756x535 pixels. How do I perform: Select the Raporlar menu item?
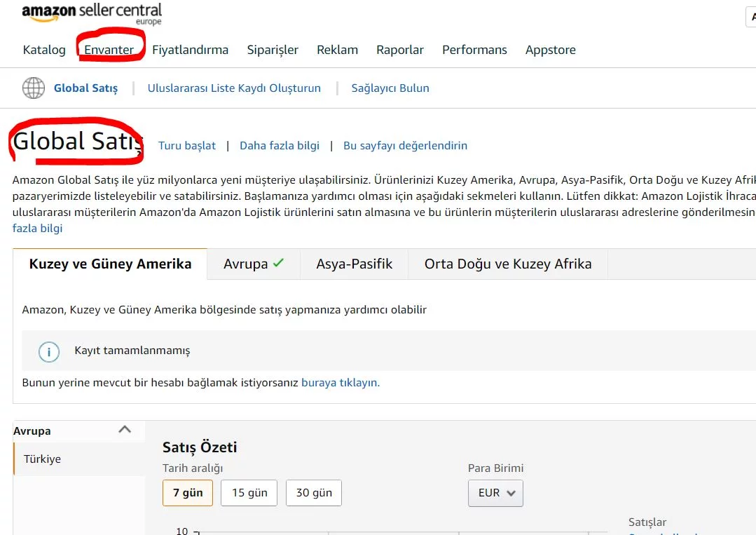(400, 50)
